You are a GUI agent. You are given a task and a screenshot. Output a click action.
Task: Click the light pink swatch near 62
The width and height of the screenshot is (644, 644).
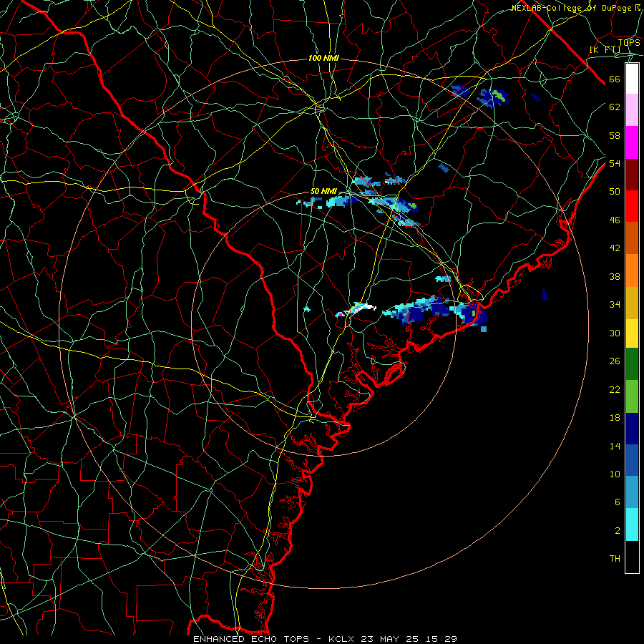tap(632, 110)
